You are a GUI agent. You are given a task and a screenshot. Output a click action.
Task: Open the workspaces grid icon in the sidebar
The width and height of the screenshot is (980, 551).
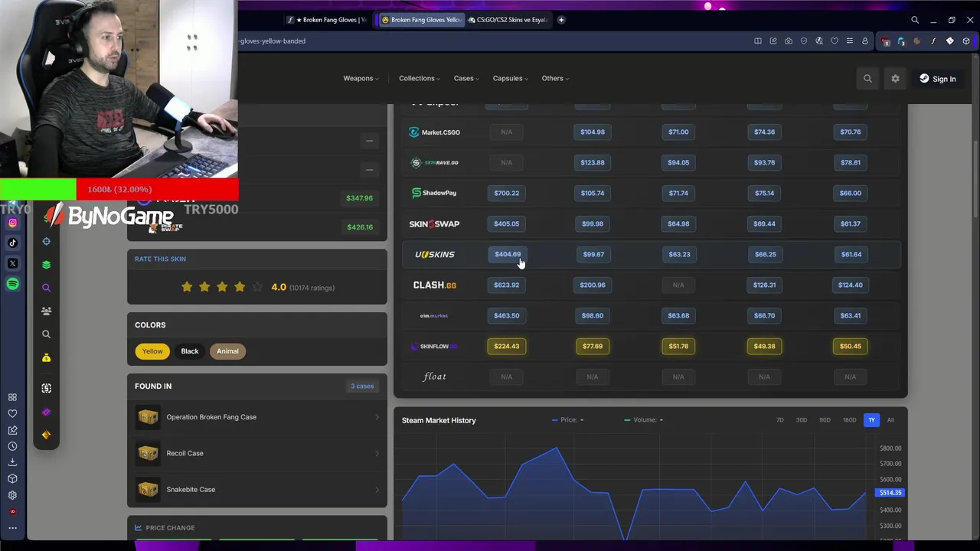(x=12, y=397)
